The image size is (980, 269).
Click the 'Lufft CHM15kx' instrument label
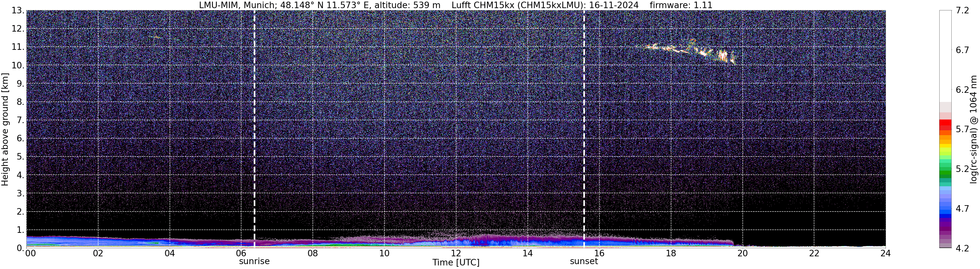pyautogui.click(x=483, y=5)
